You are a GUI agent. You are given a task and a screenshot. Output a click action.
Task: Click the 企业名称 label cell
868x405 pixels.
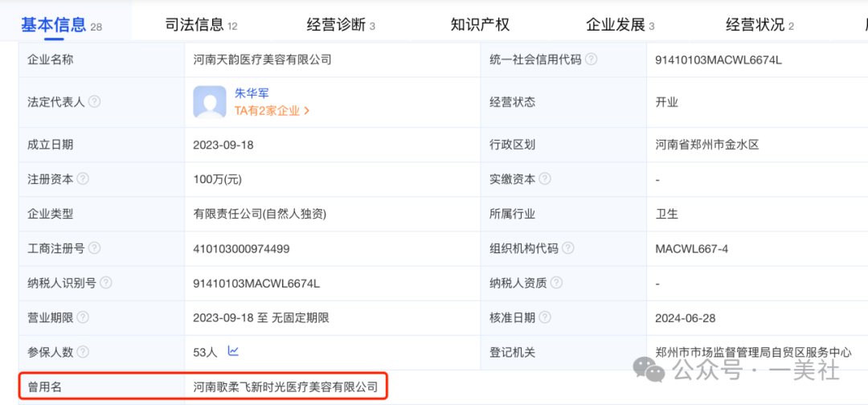click(x=102, y=59)
